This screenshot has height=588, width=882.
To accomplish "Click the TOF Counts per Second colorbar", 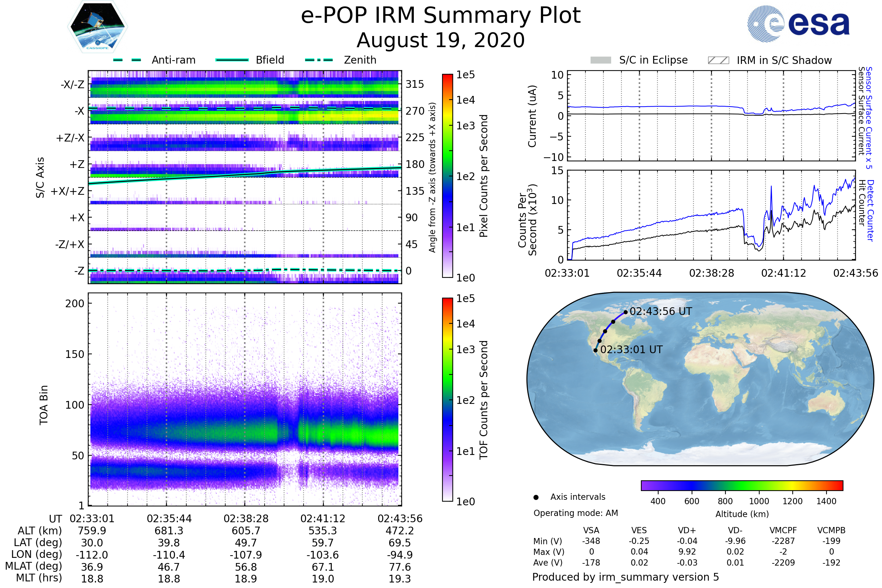I will (447, 399).
